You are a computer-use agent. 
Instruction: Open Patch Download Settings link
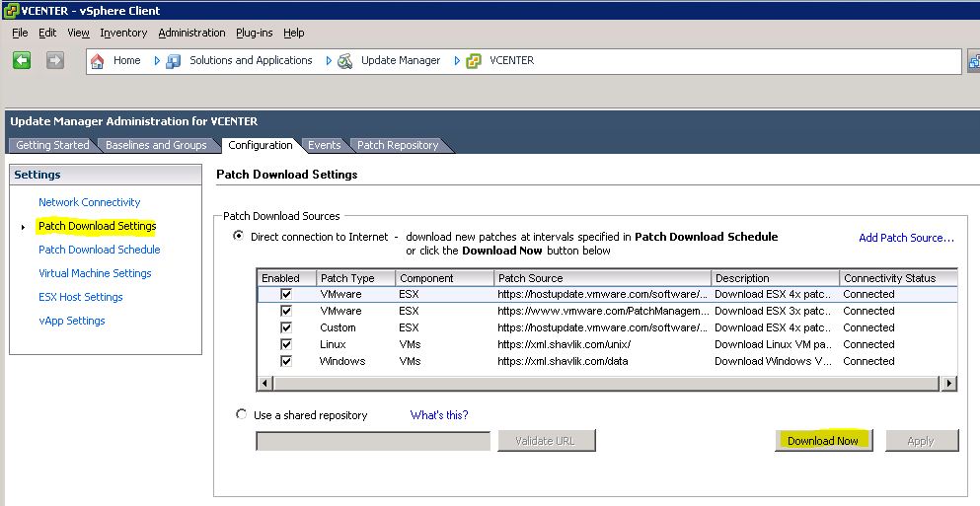coord(98,226)
